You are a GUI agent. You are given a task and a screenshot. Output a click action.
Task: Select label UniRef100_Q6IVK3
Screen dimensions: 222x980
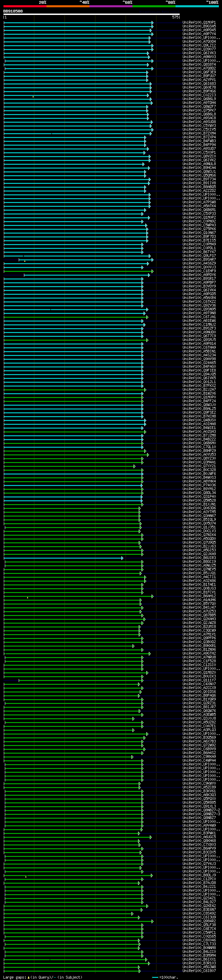(x=199, y=53)
